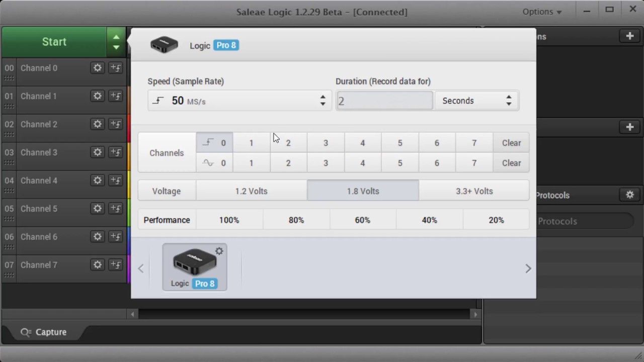Viewport: 644px width, 362px height.
Task: Open Channel 3 gear settings
Action: coord(98,152)
